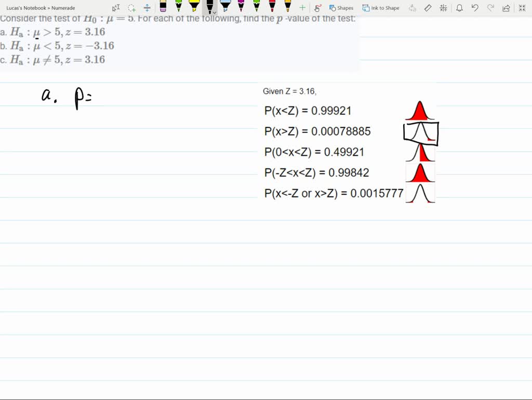Click problem line a: μ > 5, z = 3.16
This screenshot has width=532, height=400.
(x=52, y=32)
